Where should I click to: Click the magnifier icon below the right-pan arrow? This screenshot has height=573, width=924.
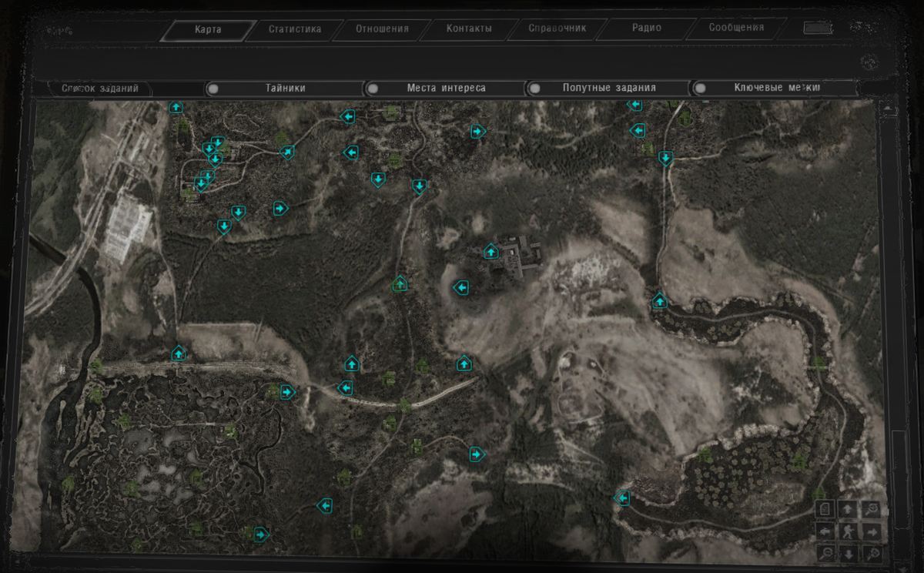click(x=872, y=554)
